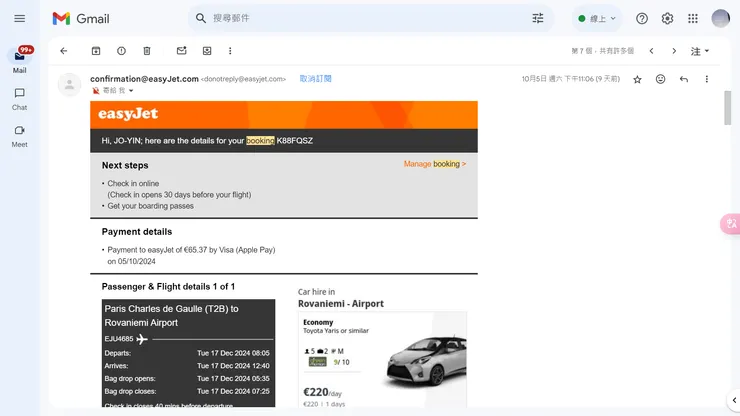
Task: Expand the side panel arrow
Action: 734,400
